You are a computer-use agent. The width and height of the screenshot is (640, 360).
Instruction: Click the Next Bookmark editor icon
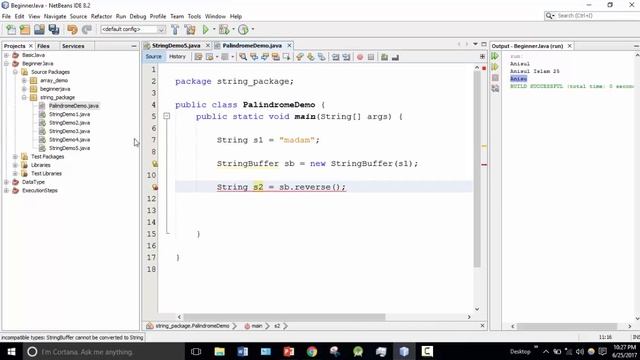coord(311,57)
